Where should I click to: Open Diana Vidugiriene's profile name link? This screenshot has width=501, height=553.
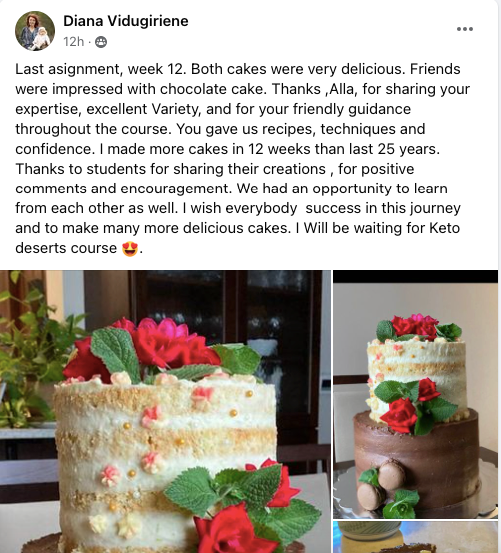[126, 21]
